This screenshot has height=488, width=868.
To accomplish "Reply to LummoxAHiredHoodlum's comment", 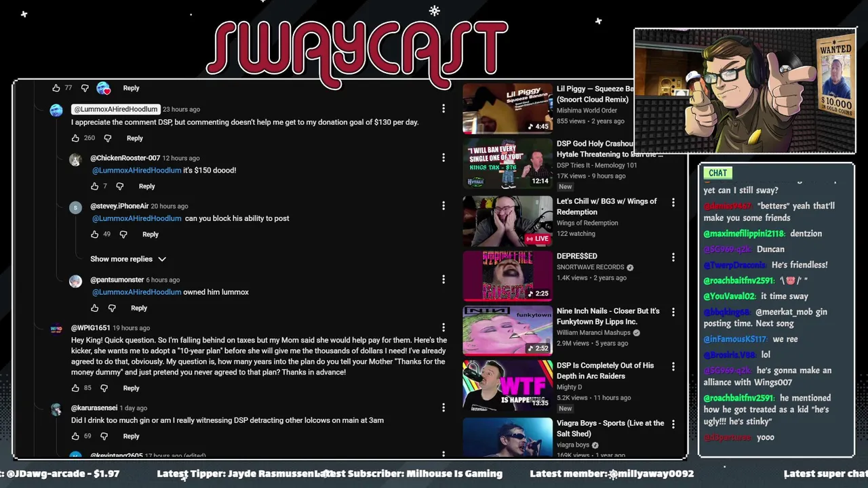I will click(x=135, y=138).
